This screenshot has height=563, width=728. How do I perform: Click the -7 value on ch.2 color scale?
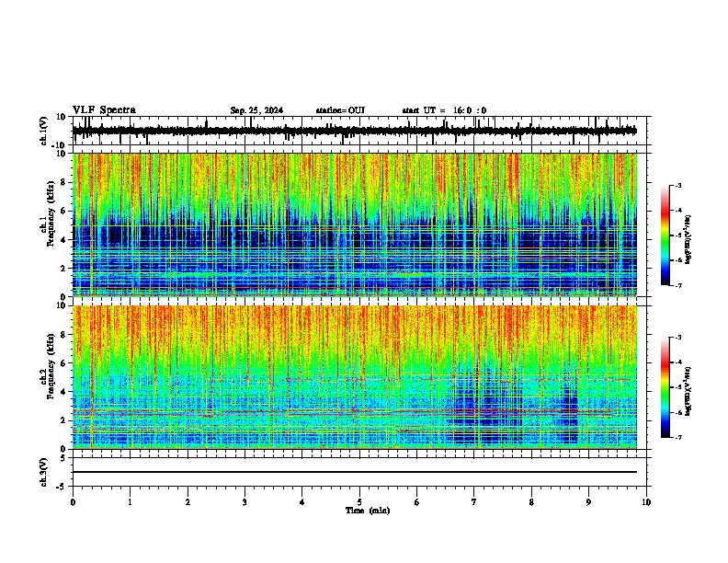tap(678, 437)
